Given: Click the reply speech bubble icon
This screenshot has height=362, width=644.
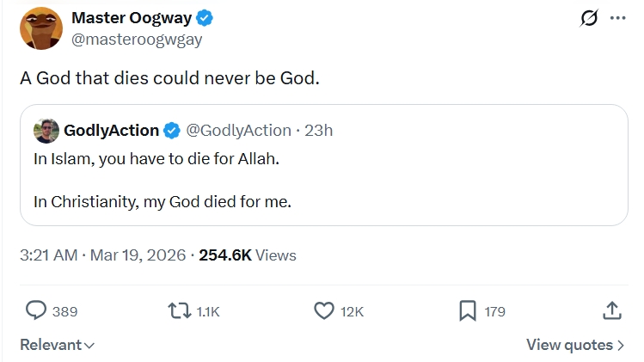Looking at the screenshot, I should click(36, 310).
